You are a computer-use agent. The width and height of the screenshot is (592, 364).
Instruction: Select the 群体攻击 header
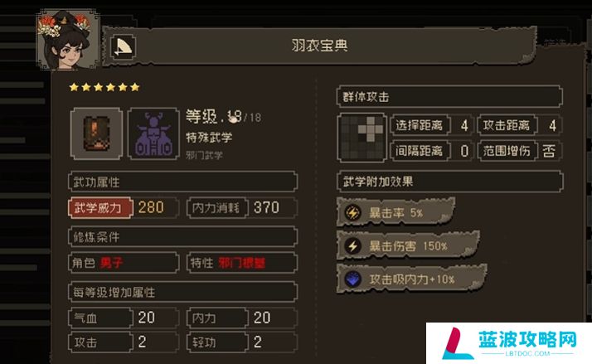[449, 97]
